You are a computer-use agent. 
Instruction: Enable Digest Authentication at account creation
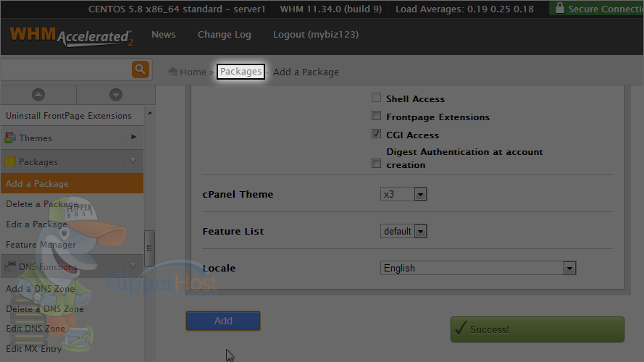point(376,164)
